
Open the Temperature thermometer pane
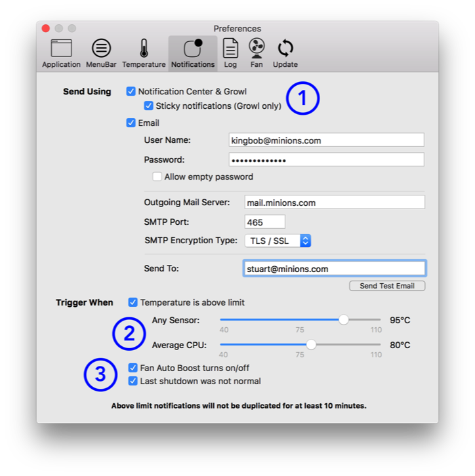tap(144, 53)
